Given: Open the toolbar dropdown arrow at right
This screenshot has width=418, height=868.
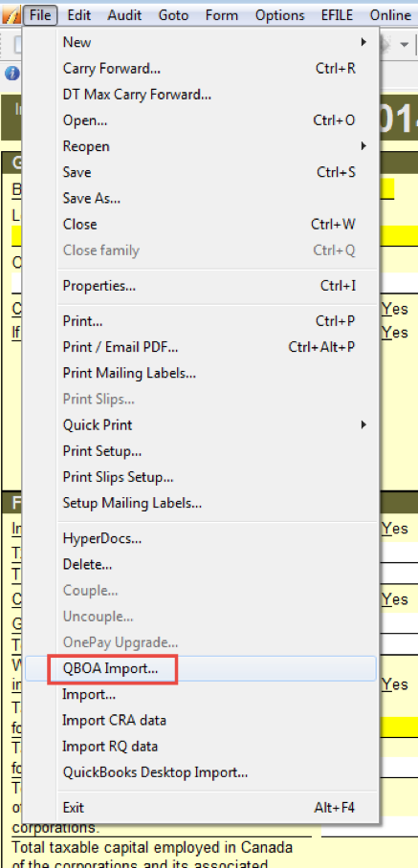Looking at the screenshot, I should (405, 44).
